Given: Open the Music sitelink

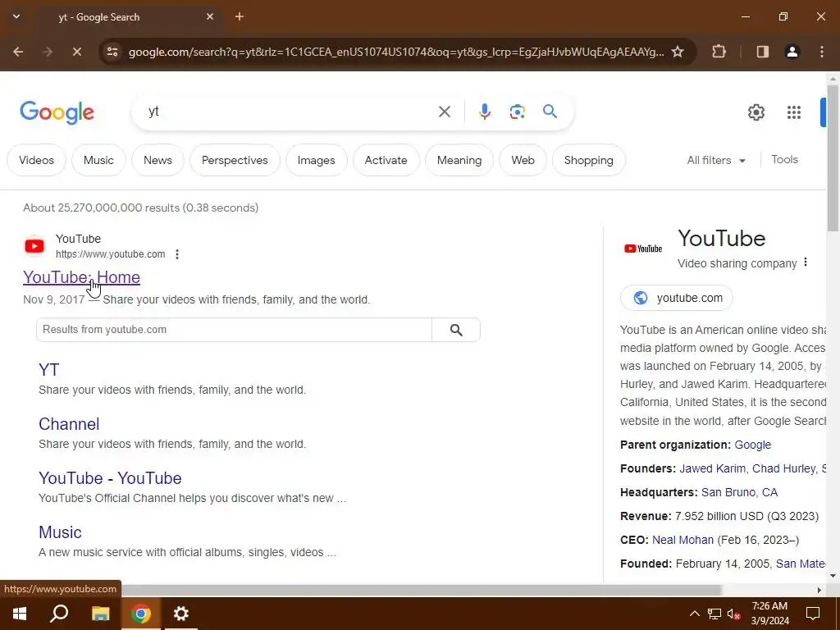Looking at the screenshot, I should click(60, 532).
